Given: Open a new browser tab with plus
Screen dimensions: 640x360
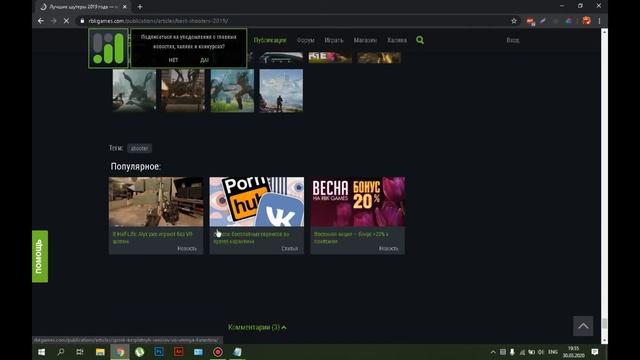Looking at the screenshot, I should click(x=140, y=7).
